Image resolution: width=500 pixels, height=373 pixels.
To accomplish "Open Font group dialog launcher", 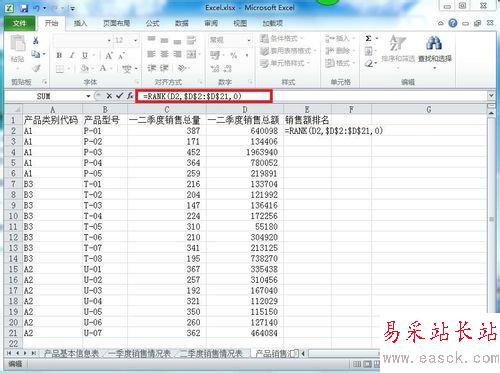I will 137,82.
